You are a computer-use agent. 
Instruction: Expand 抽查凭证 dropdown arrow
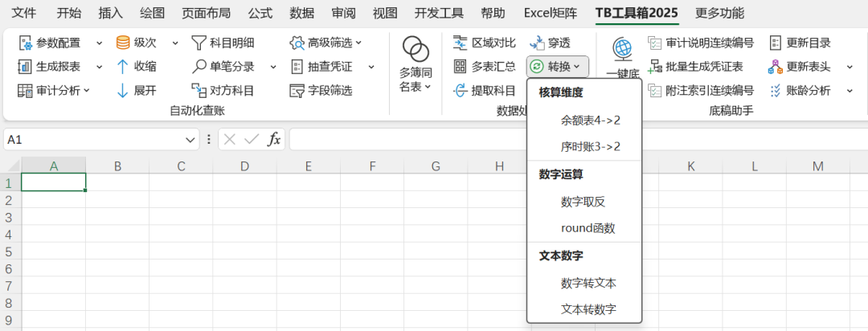click(371, 67)
